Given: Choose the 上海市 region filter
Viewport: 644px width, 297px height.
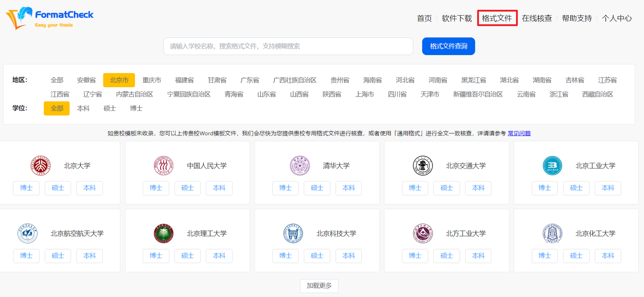Looking at the screenshot, I should point(364,94).
